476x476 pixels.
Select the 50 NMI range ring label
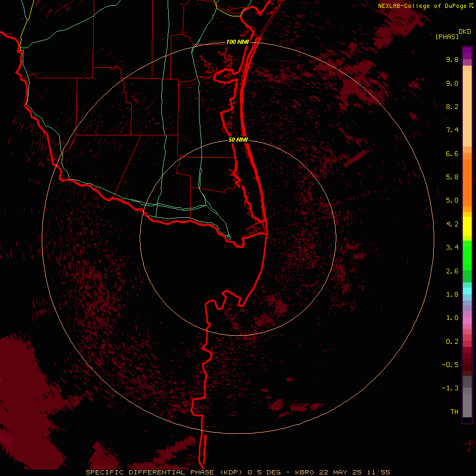[238, 140]
